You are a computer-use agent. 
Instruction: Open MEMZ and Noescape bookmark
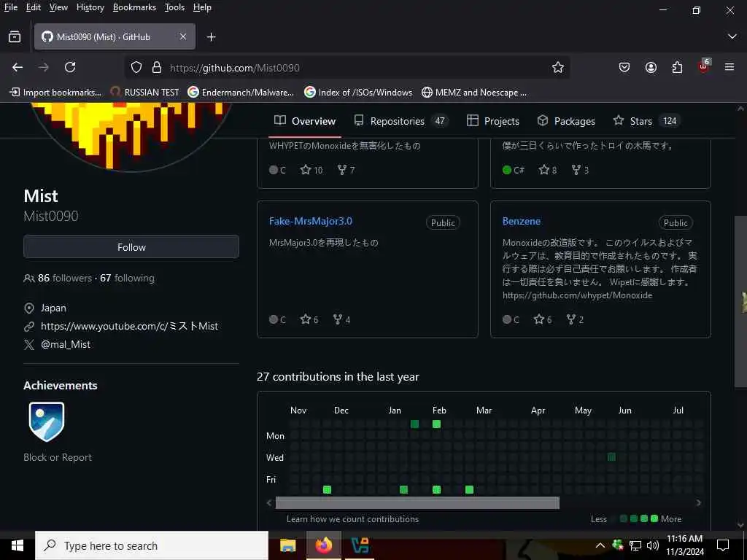tap(474, 93)
